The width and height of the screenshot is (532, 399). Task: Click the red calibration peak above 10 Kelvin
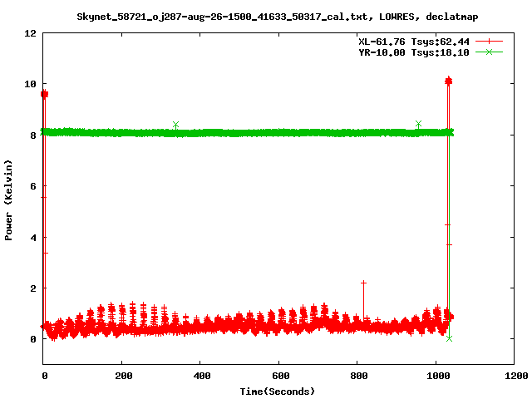(449, 81)
